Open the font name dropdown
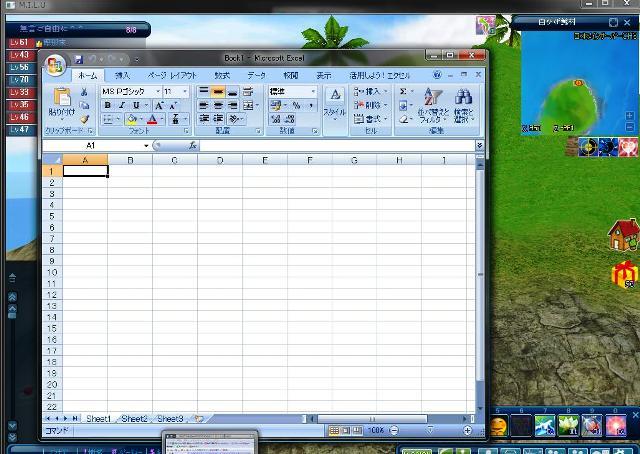The width and height of the screenshot is (640, 454). point(157,91)
